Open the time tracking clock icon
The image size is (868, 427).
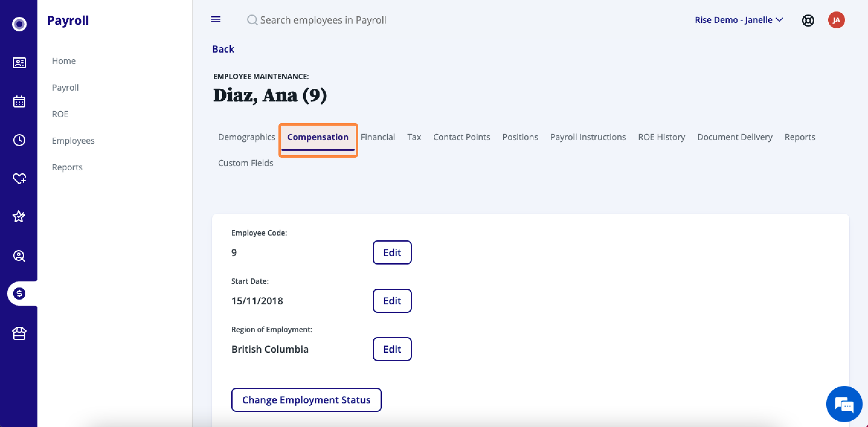pyautogui.click(x=19, y=140)
